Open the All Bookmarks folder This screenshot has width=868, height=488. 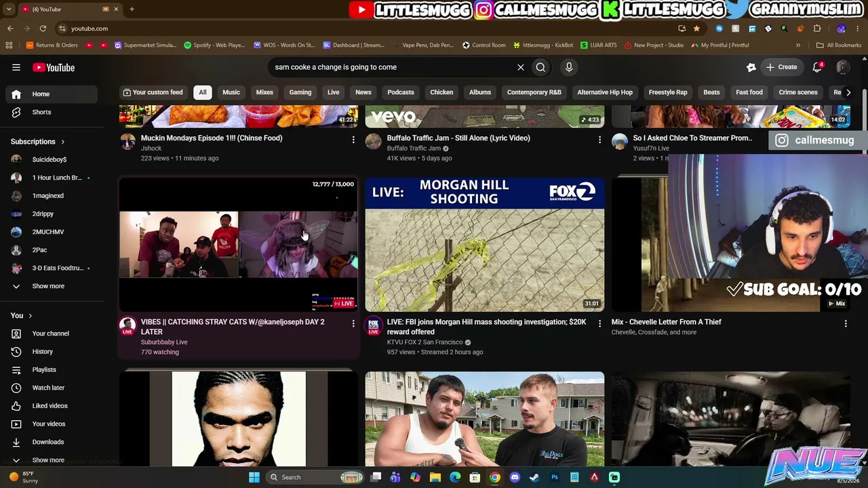(839, 45)
